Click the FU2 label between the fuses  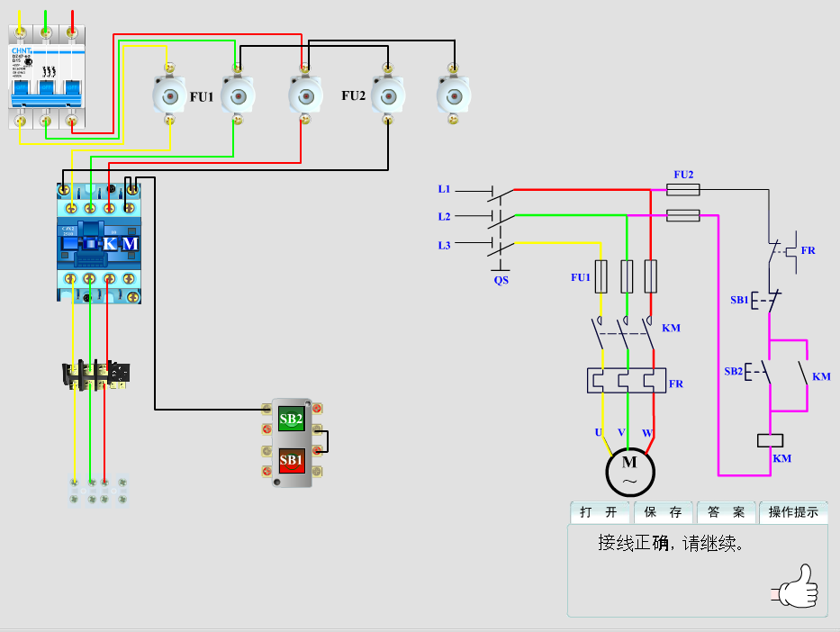point(353,95)
